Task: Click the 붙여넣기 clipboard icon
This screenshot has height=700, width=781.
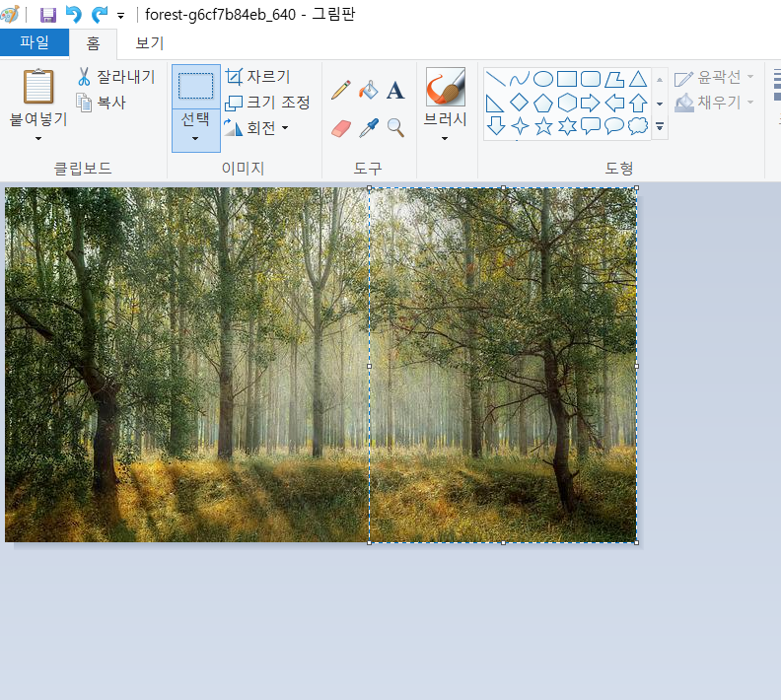Action: pos(38,87)
